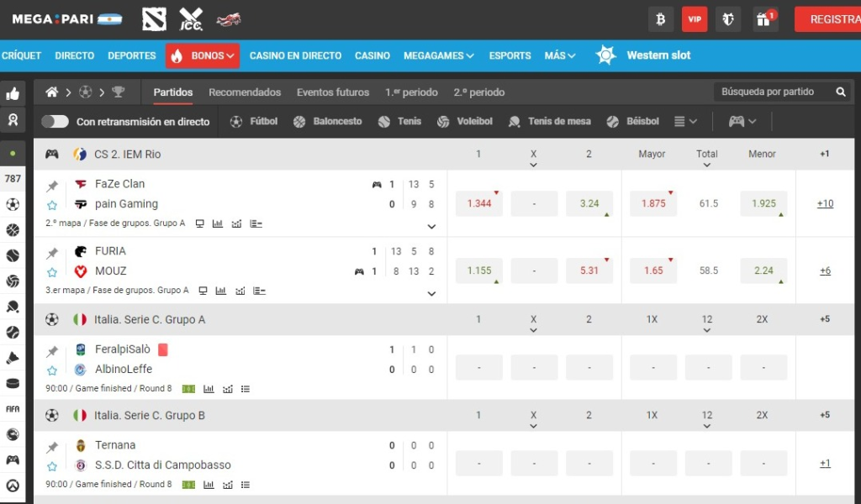
Task: Open ESPORTS menu item
Action: (510, 56)
